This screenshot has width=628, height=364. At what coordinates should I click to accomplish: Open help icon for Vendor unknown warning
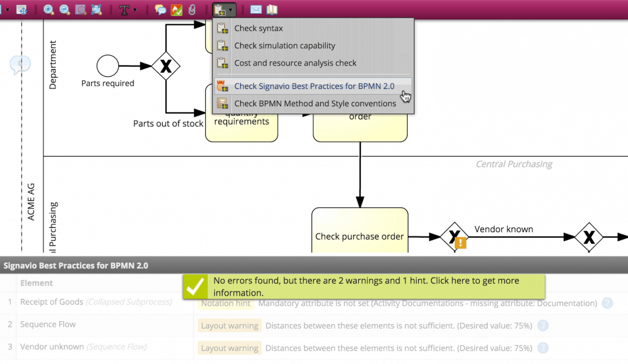coord(543,348)
